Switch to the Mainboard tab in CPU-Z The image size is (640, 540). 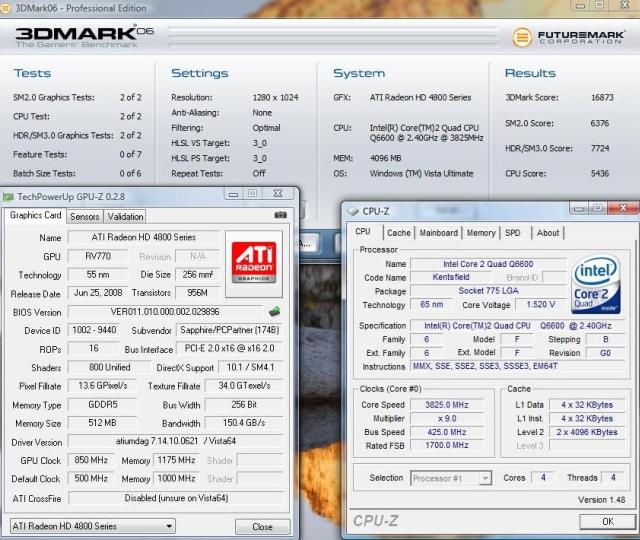click(438, 233)
